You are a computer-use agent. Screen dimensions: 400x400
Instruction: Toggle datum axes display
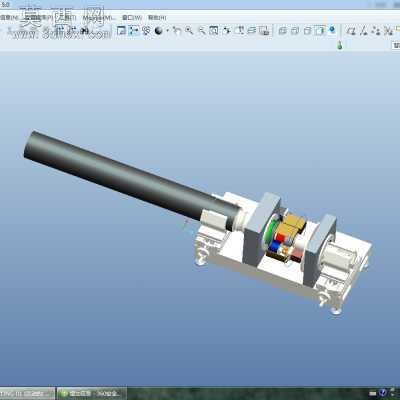tap(364, 31)
